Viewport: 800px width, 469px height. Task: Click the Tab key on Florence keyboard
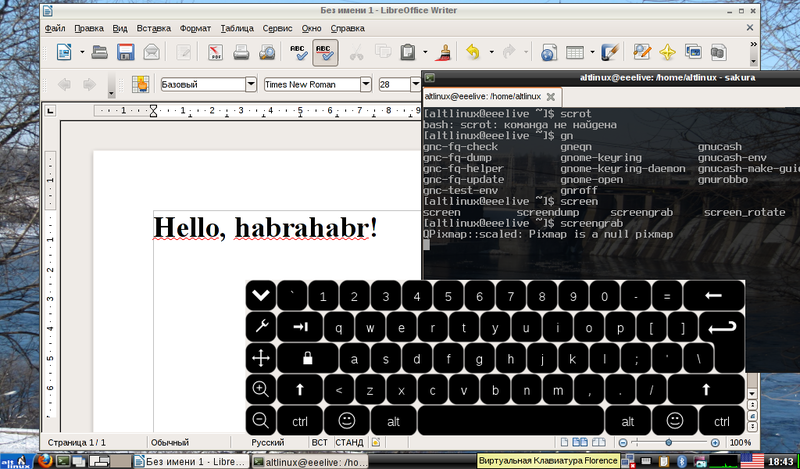coord(300,327)
